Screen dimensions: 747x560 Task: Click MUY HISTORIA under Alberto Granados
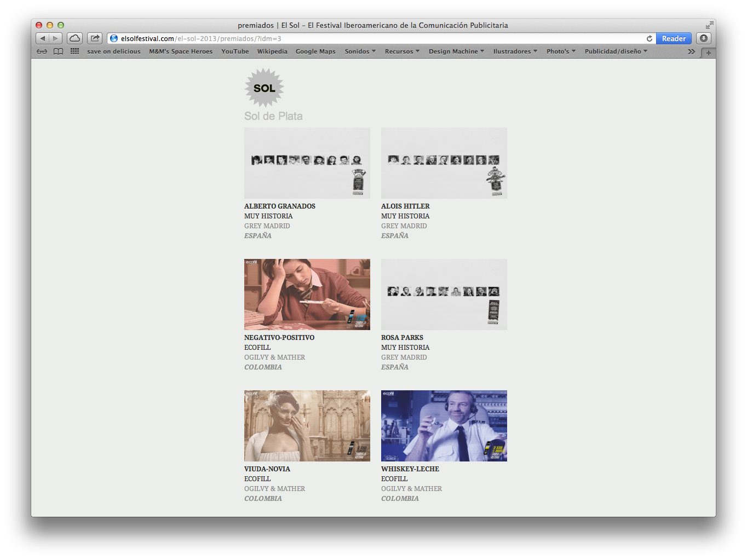point(268,216)
